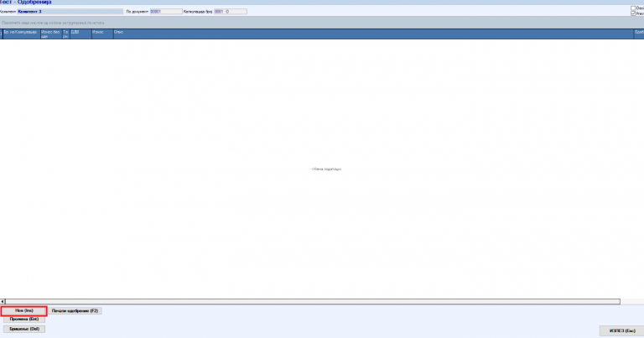
Task: Click the Комитент field showing Комитент 3
Action: (x=70, y=12)
